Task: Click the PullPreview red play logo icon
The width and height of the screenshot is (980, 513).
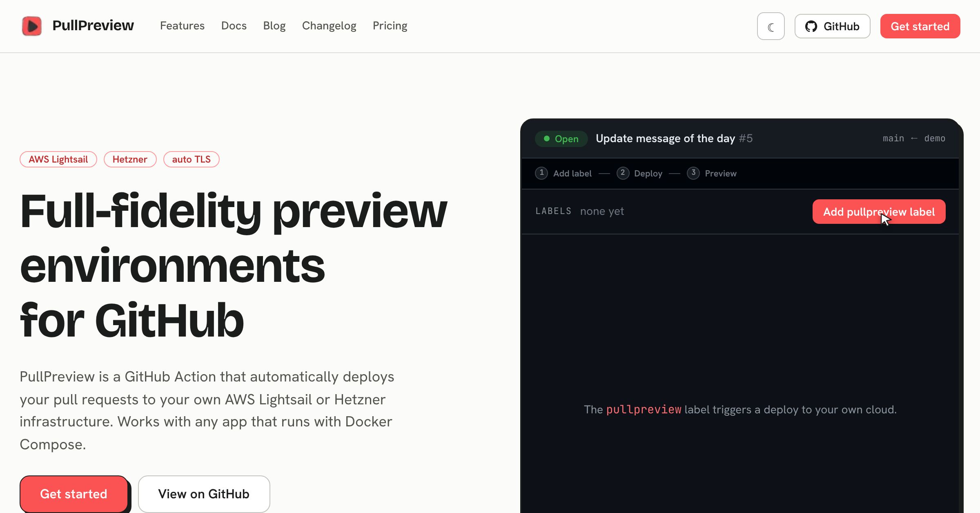Action: [32, 26]
